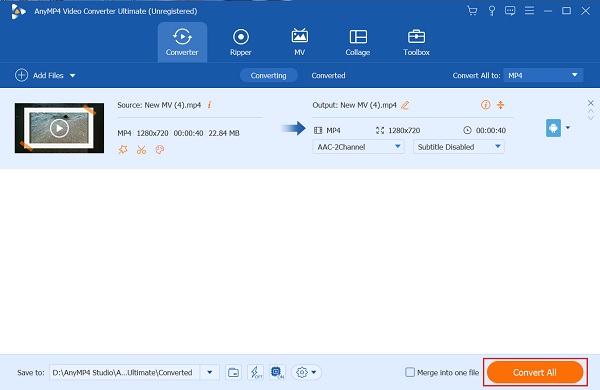Click the Add Files button
Viewport: 600px width, 390px height.
coord(39,75)
